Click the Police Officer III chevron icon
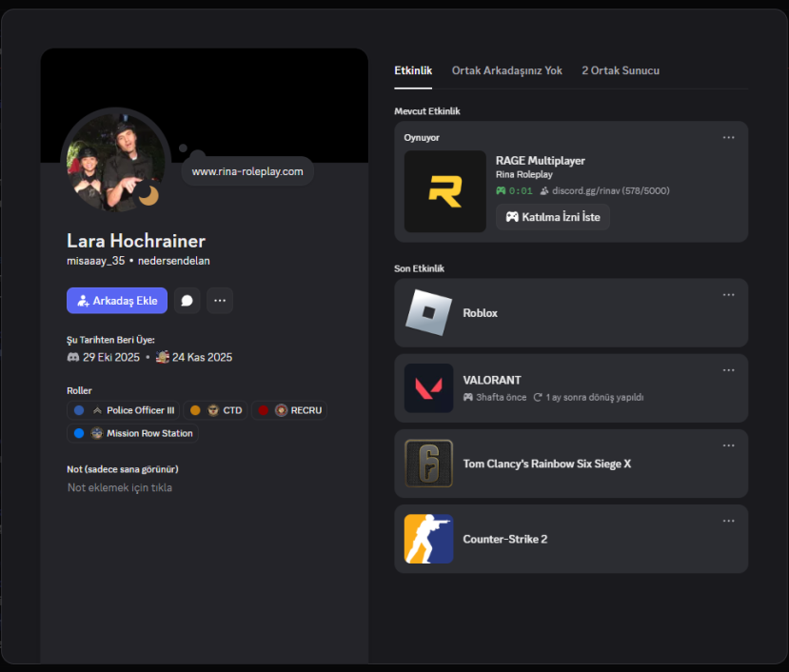This screenshot has width=789, height=672. (97, 411)
